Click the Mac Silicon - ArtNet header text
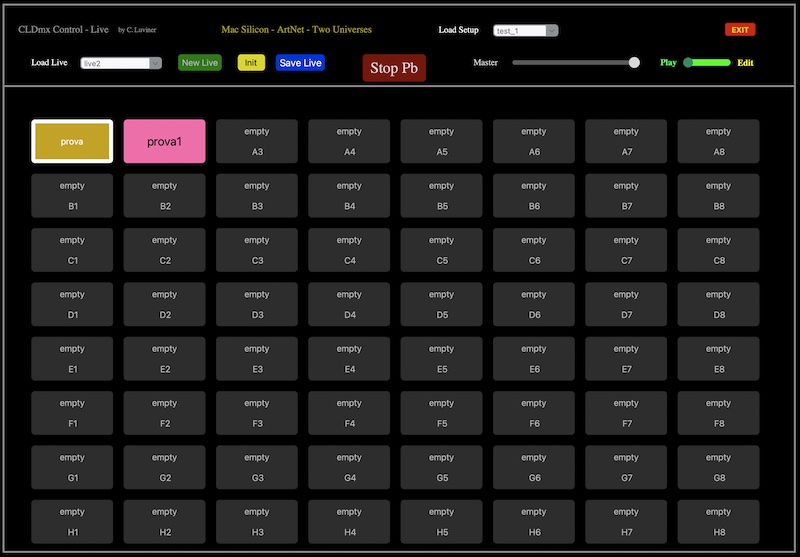800x557 pixels. click(296, 30)
